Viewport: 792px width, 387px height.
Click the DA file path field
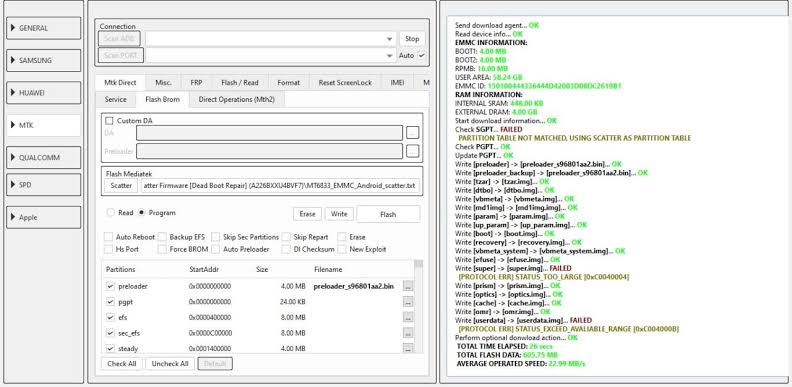coord(269,133)
